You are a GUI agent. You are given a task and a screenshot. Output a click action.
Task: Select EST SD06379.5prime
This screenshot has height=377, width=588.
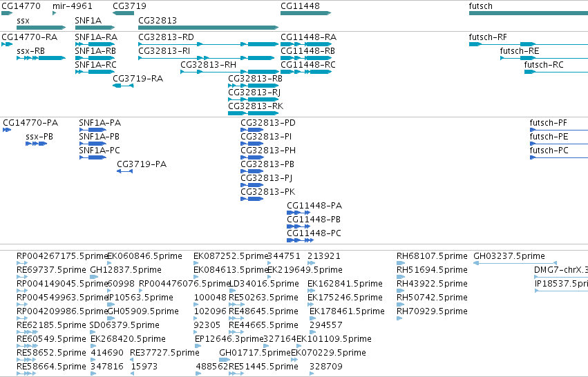tap(124, 325)
